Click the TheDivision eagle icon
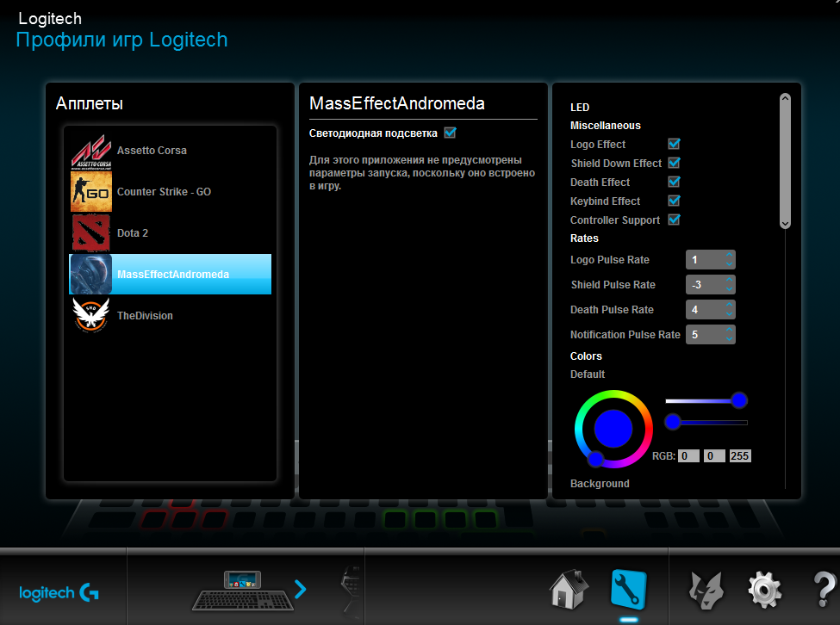Viewport: 840px width, 625px height. pos(91,315)
